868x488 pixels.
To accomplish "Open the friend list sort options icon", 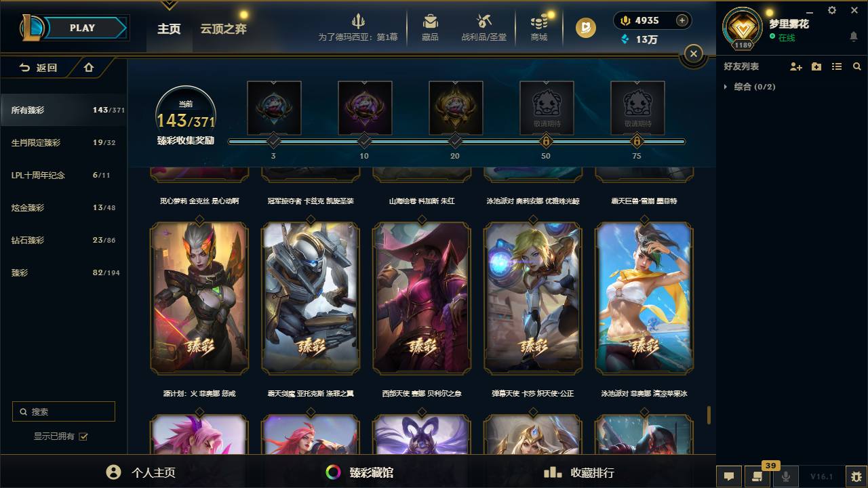I will tap(837, 66).
